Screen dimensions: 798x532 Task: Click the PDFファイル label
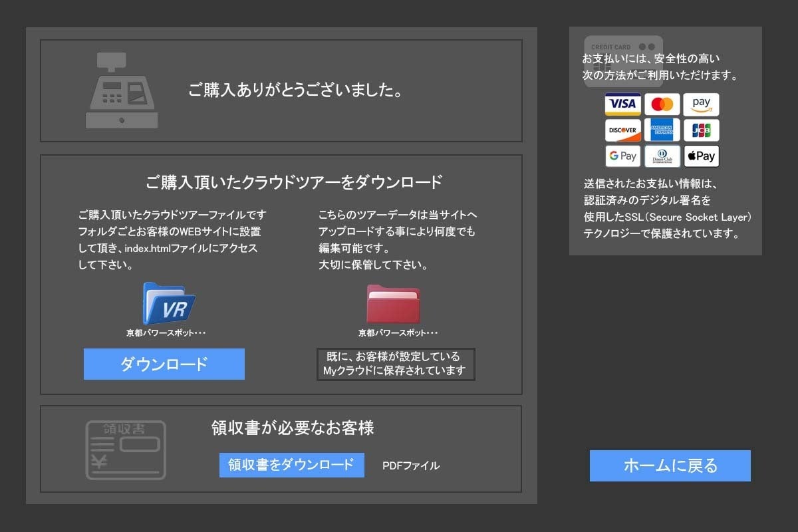411,465
